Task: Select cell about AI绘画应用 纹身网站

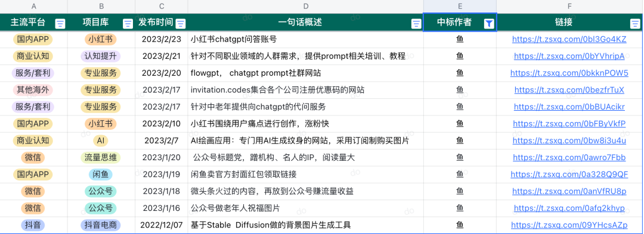Action: [305, 141]
